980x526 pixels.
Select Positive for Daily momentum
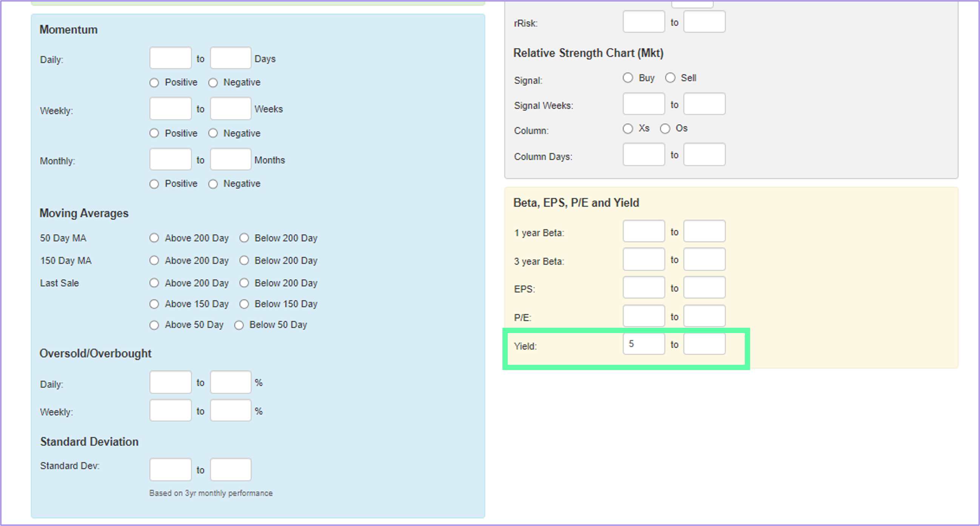pos(154,83)
